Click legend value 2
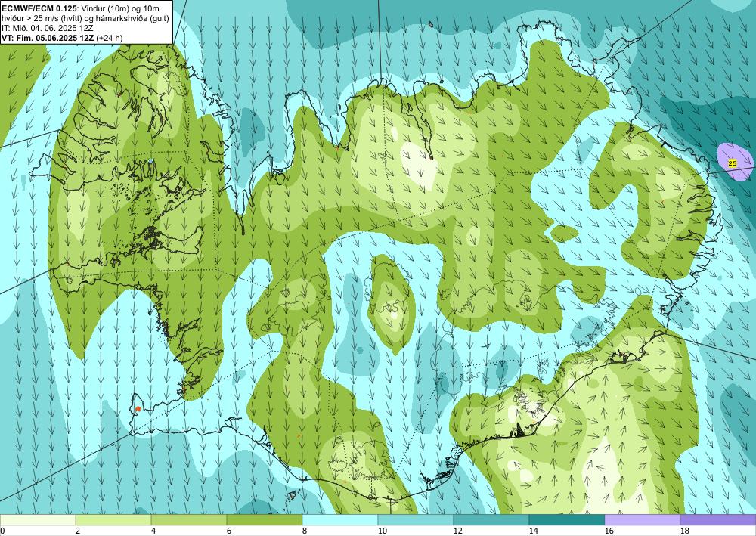The width and height of the screenshot is (756, 536). pos(78,531)
